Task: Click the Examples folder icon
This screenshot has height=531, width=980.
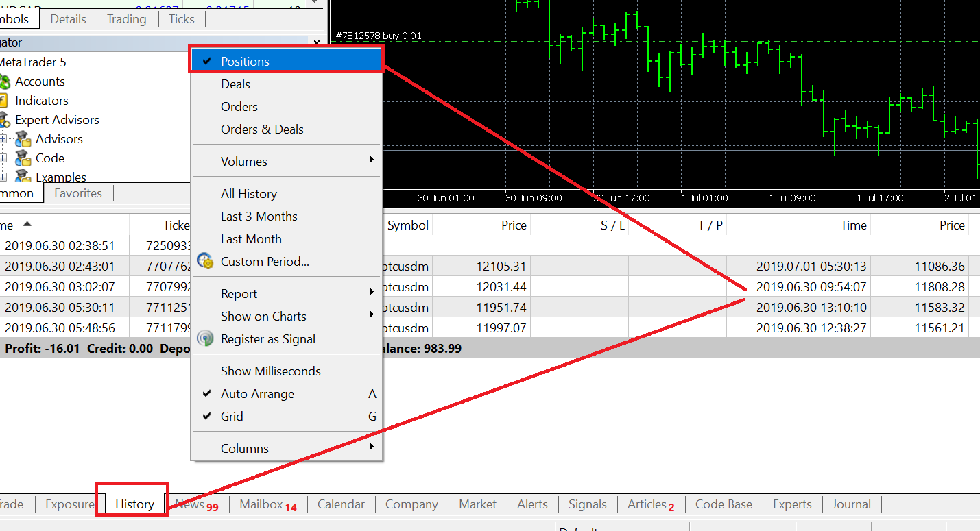Action: coord(23,176)
